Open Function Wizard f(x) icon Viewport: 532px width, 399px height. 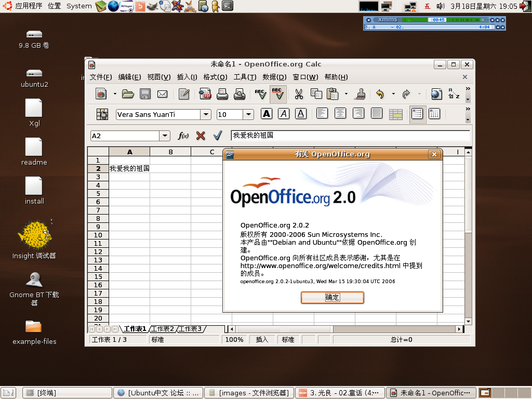click(x=183, y=136)
